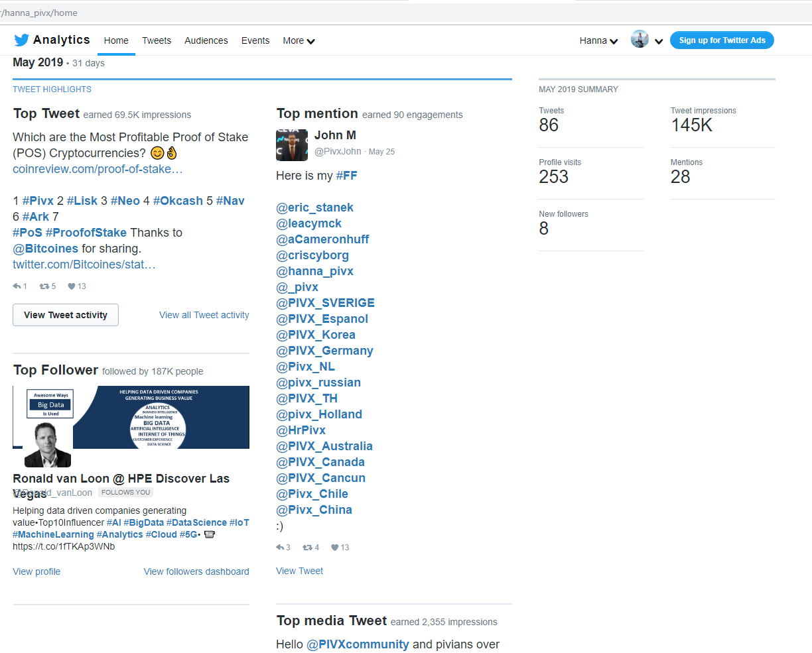Click the Mentions 28 value

coord(681,177)
